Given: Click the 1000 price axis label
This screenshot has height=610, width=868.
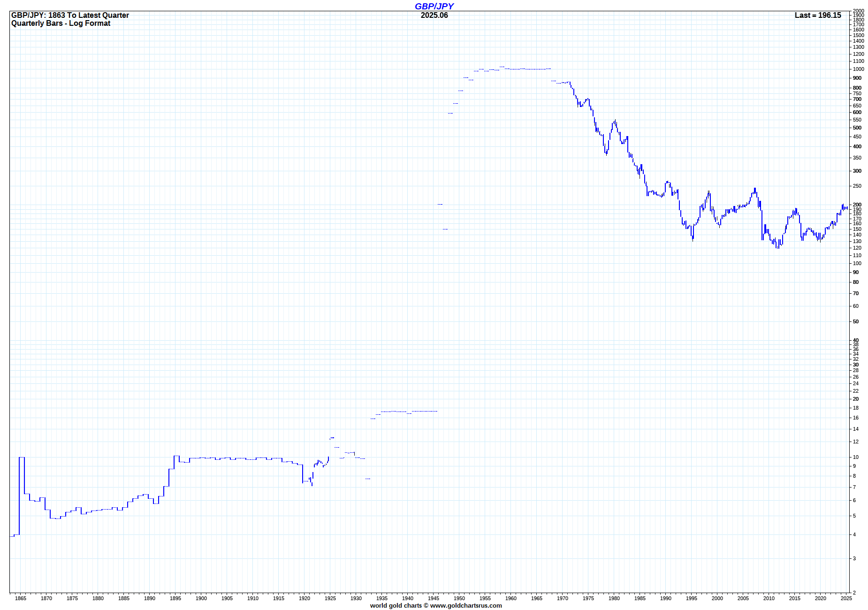Looking at the screenshot, I should (x=859, y=69).
